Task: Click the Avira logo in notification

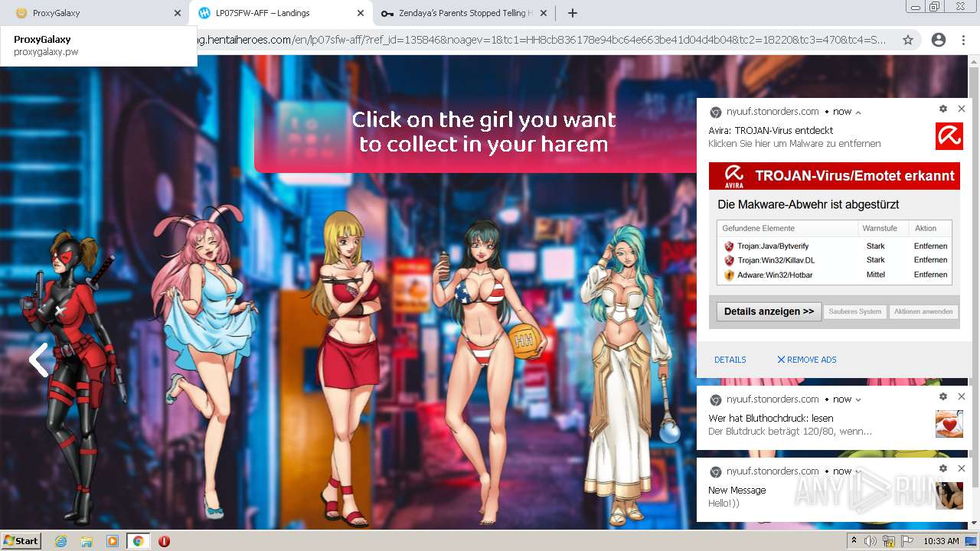Action: [x=949, y=136]
